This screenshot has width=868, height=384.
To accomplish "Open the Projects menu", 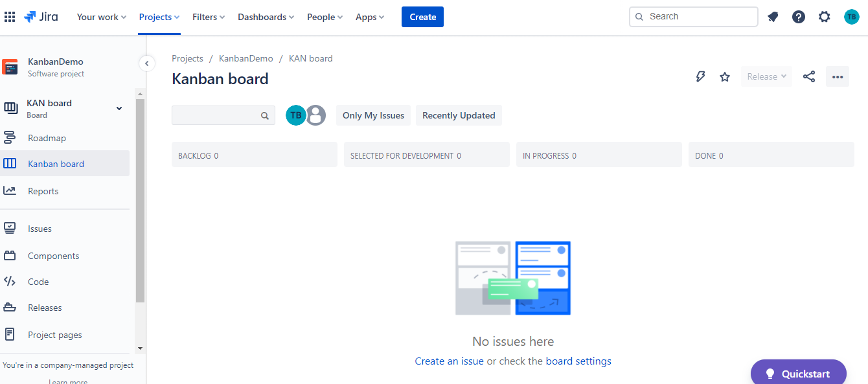I will coord(158,17).
